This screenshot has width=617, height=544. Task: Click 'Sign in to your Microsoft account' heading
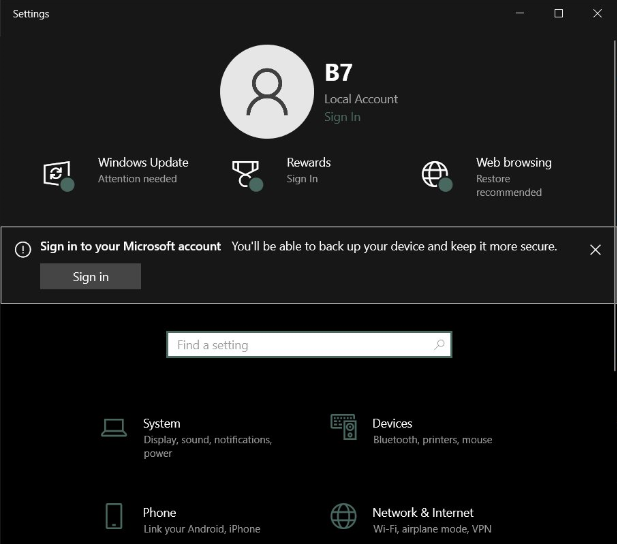pos(131,246)
